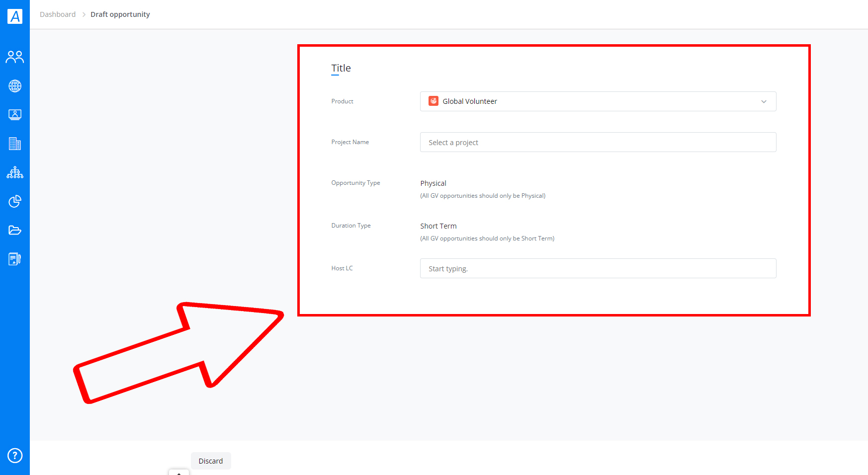Click the up-arrow expander tab below Discard
This screenshot has width=868, height=475.
point(179,473)
